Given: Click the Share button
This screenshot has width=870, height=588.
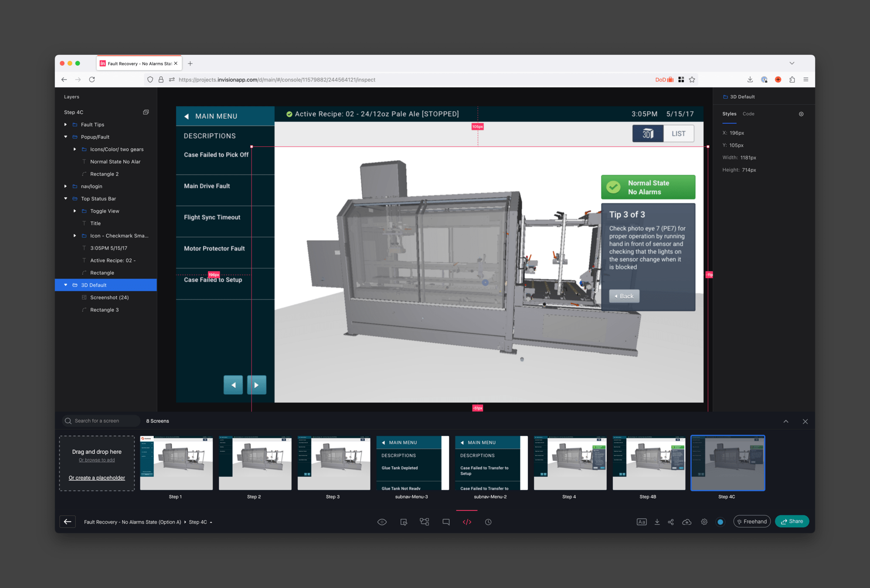Looking at the screenshot, I should [x=792, y=521].
